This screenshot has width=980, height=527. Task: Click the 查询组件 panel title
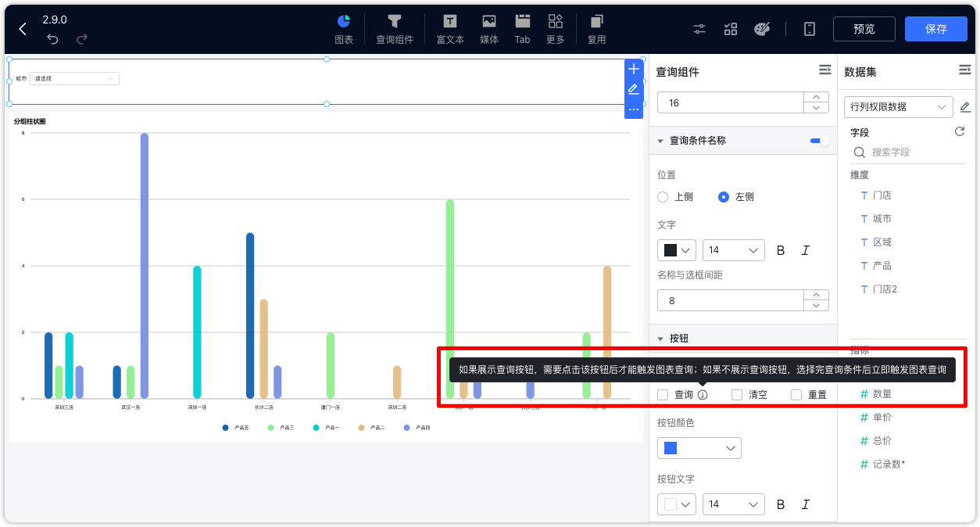pyautogui.click(x=678, y=70)
